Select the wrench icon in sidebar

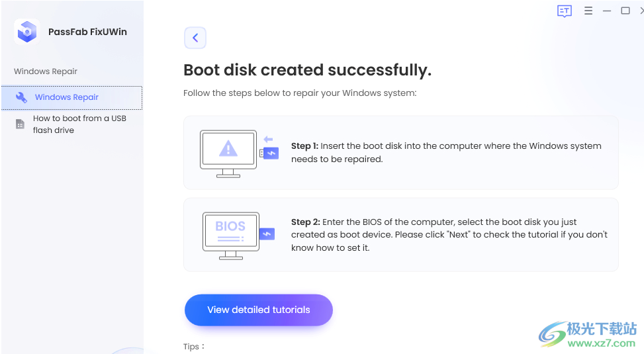[21, 97]
